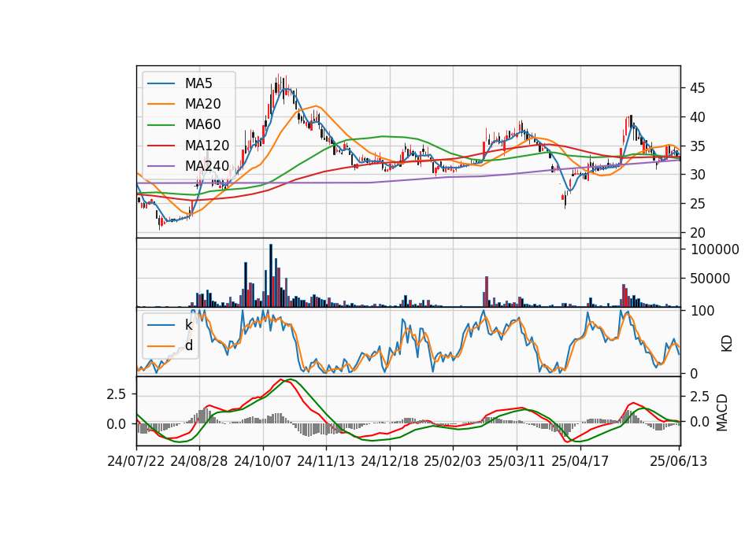Click the 24/08/28 date axis label
This screenshot has width=756, height=543.
pos(199,461)
